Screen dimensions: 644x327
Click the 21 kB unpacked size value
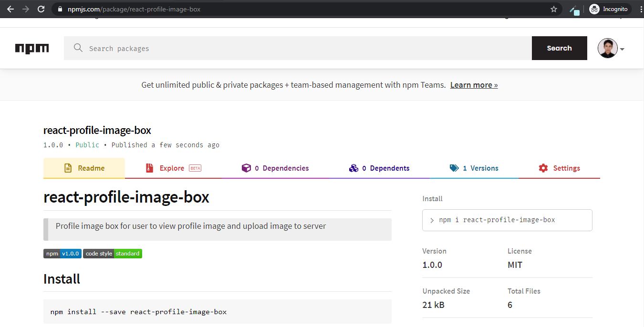433,305
